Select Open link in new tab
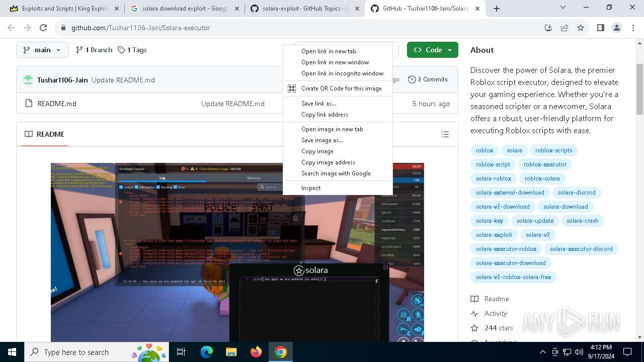The height and width of the screenshot is (362, 644). (338, 51)
